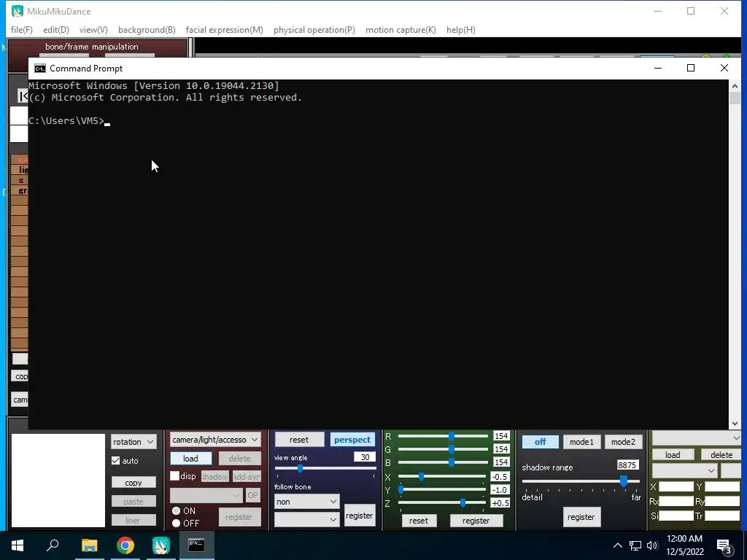Image resolution: width=747 pixels, height=560 pixels.
Task: Set shadow mode to off
Action: (x=541, y=442)
